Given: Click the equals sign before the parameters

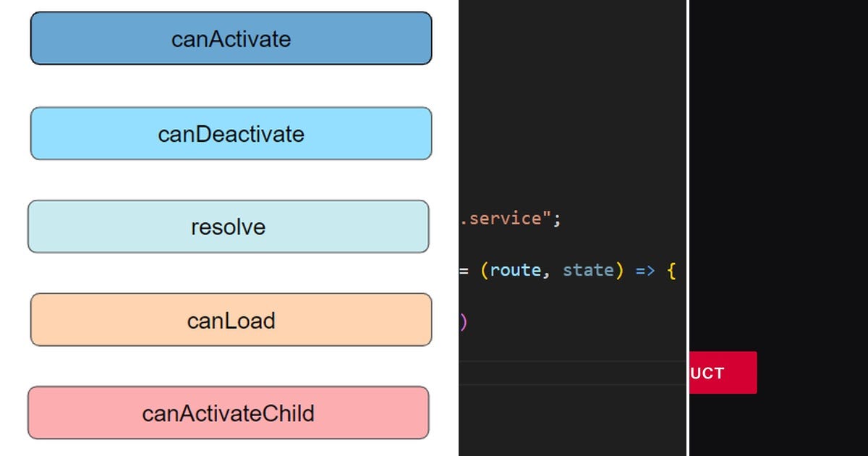Looking at the screenshot, I should click(463, 269).
